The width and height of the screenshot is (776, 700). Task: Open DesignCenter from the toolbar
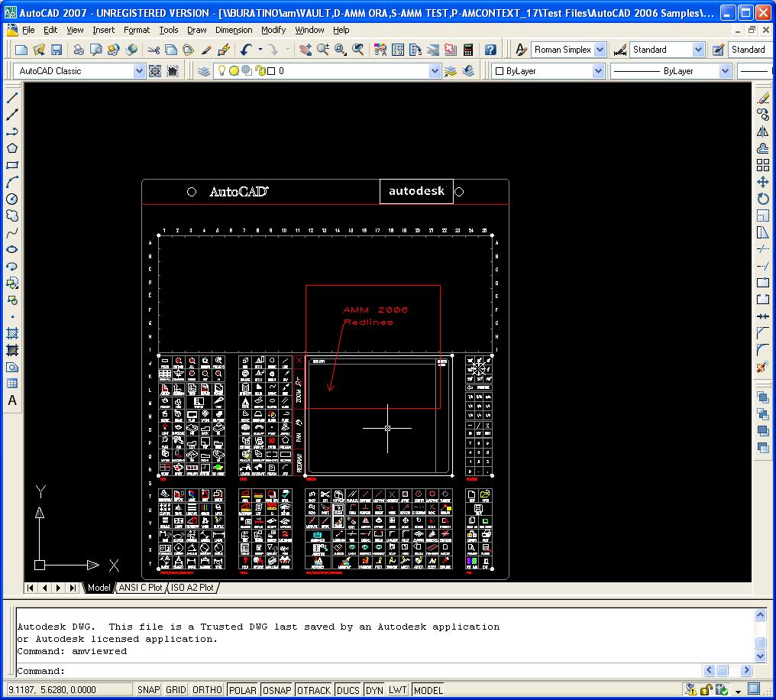tap(397, 50)
